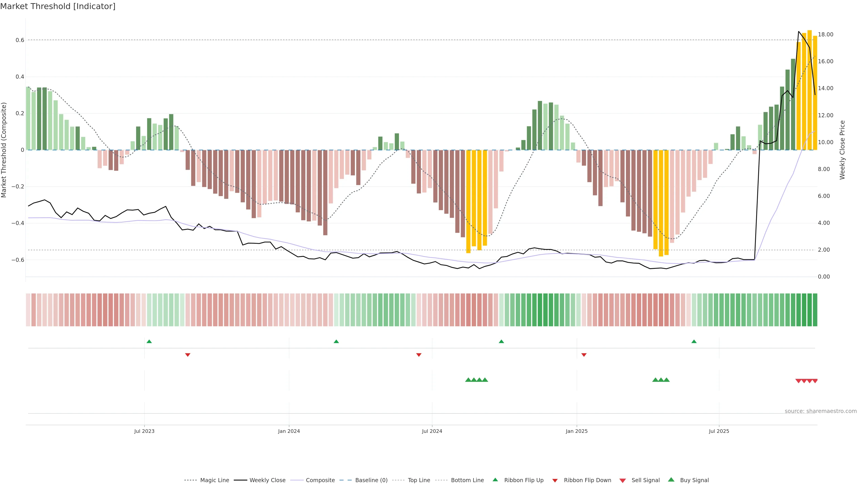The width and height of the screenshot is (868, 488).
Task: Click the first red ribbon flip down marker
Action: point(188,355)
